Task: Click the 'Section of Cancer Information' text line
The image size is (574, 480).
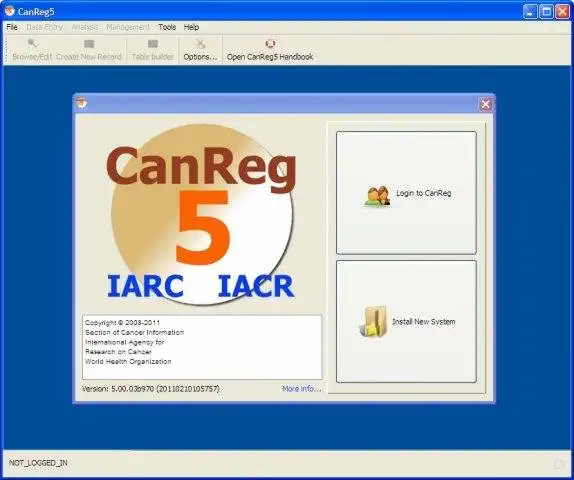Action: 134,332
